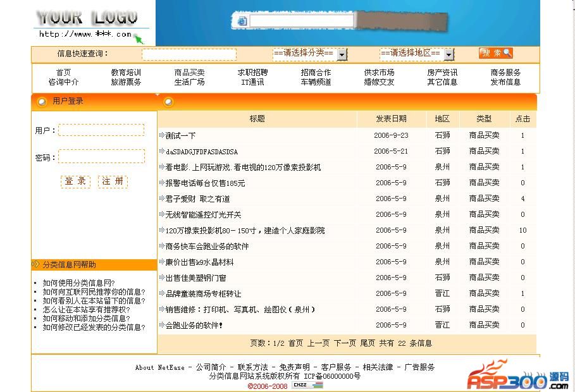Open listing 无线智能遥控灯光开关

[x=203, y=214]
